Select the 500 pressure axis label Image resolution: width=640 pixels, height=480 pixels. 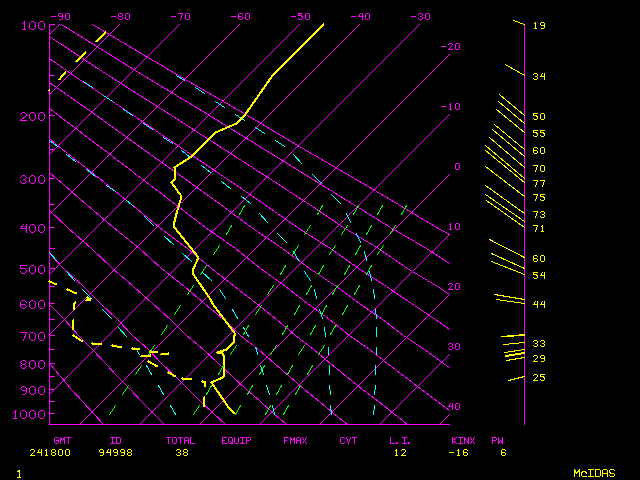pyautogui.click(x=33, y=270)
